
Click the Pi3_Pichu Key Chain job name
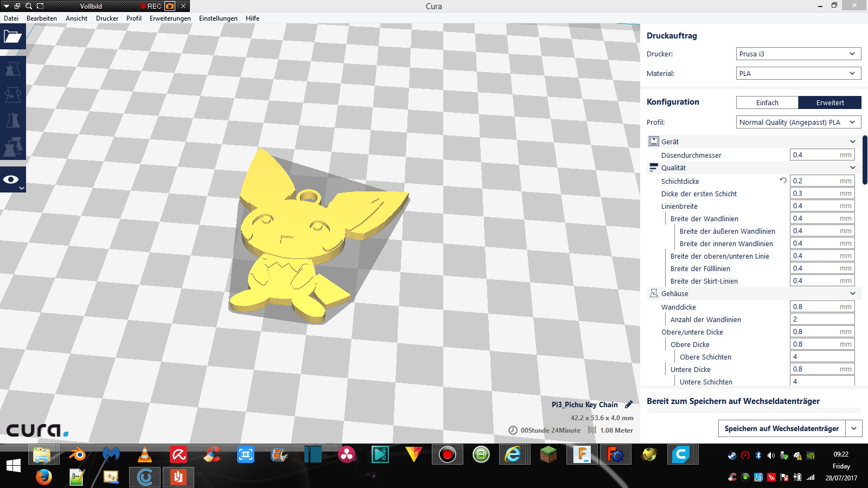(x=585, y=404)
